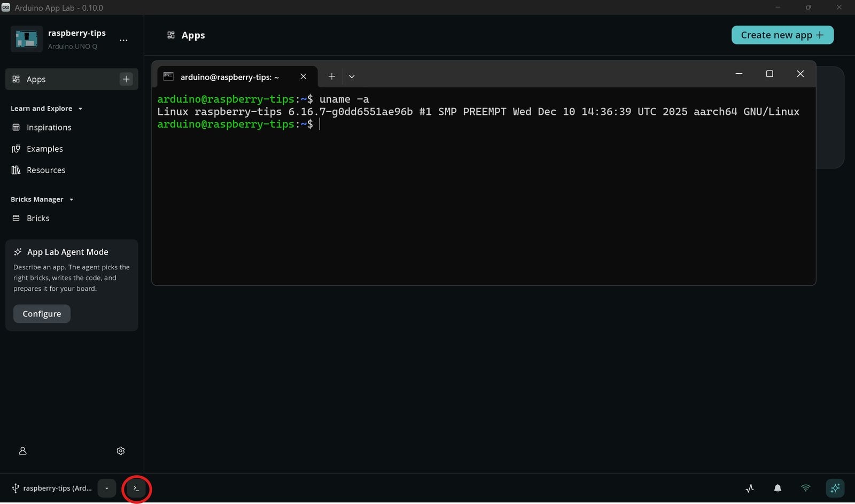The image size is (855, 504).
Task: Open settings gear icon
Action: tap(121, 451)
